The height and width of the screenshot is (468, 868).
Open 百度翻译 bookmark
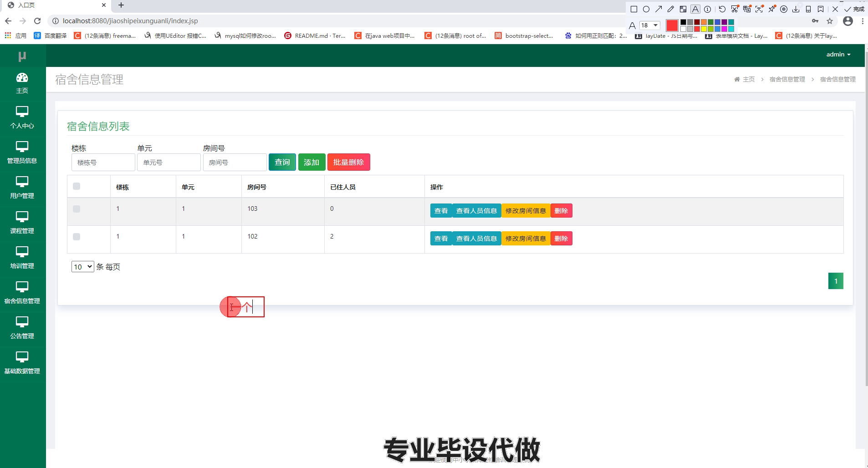click(50, 36)
